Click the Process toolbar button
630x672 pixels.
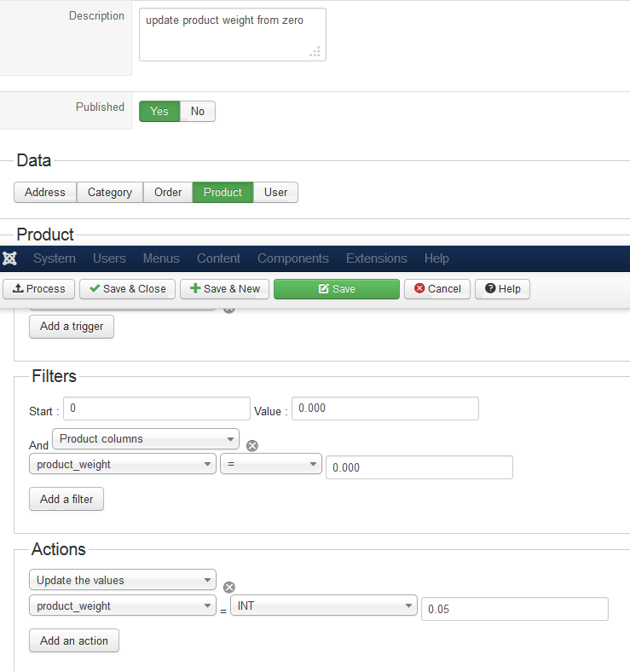39,289
